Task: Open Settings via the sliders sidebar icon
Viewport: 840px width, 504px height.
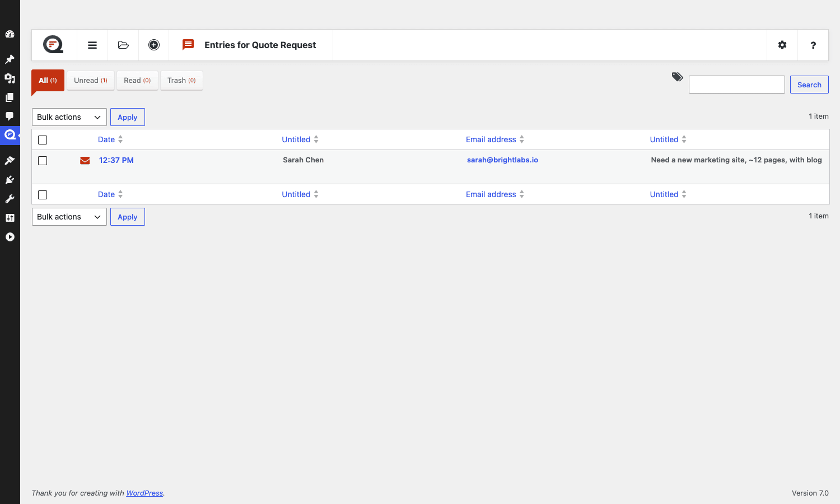Action: [x=10, y=218]
